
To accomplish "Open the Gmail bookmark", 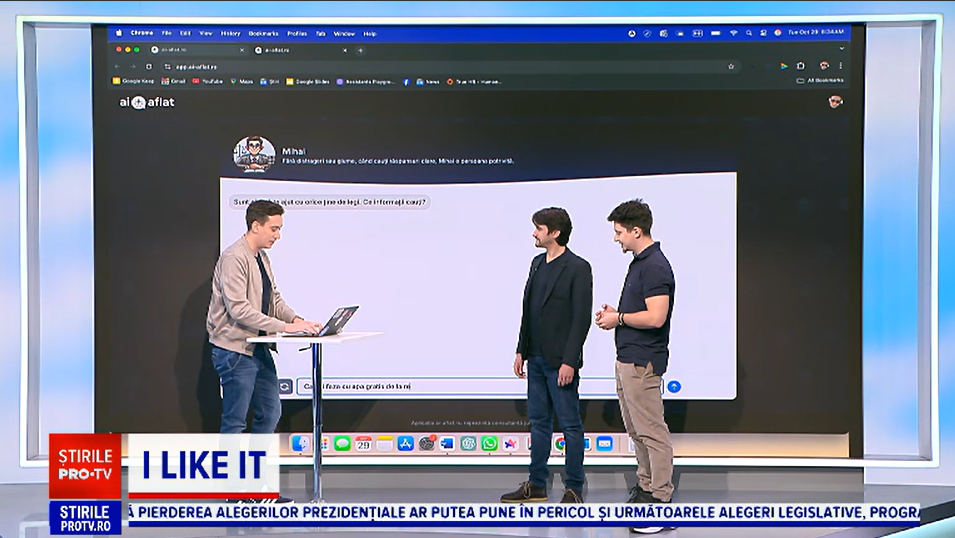I will pos(174,81).
